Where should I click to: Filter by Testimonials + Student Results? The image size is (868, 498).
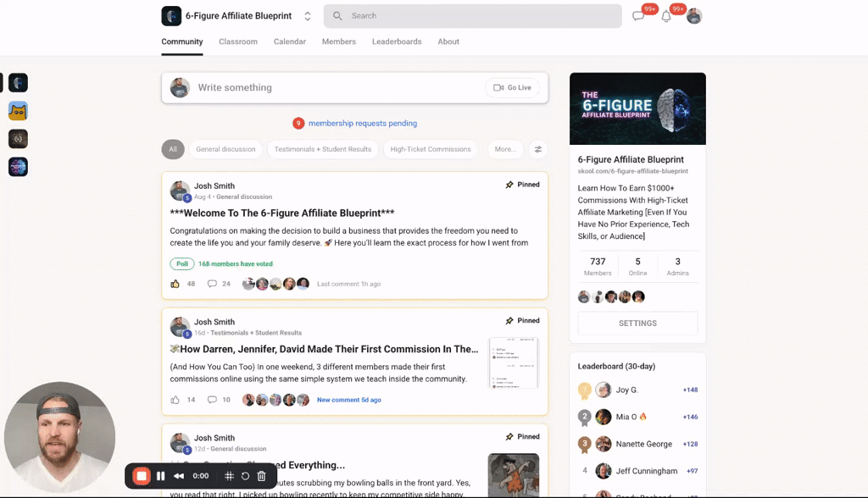point(323,149)
